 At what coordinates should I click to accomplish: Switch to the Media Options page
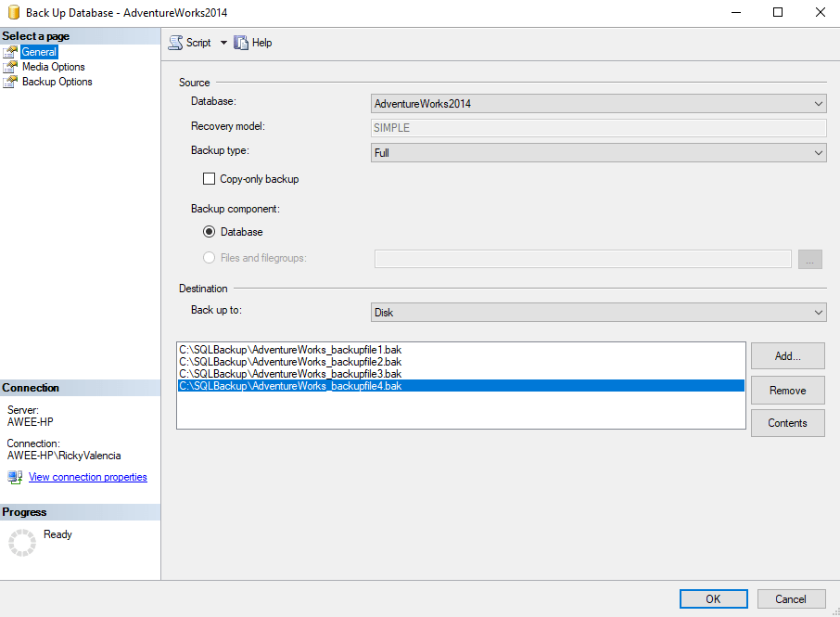coord(54,67)
